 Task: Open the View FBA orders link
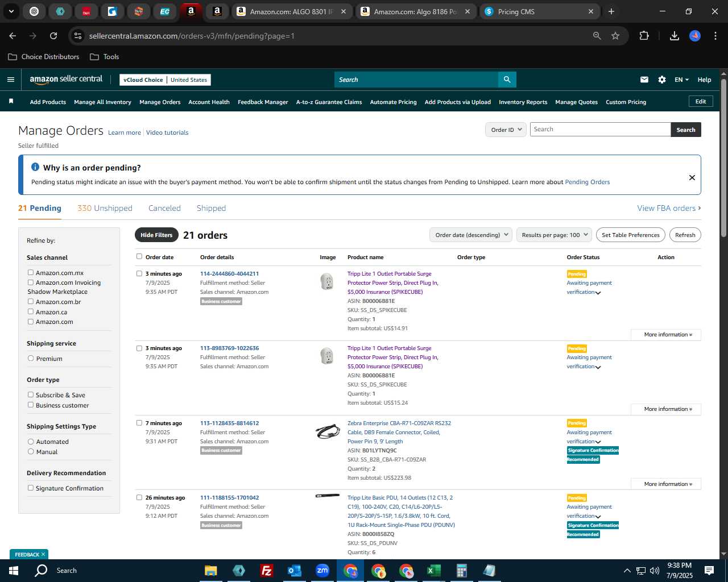click(x=669, y=208)
